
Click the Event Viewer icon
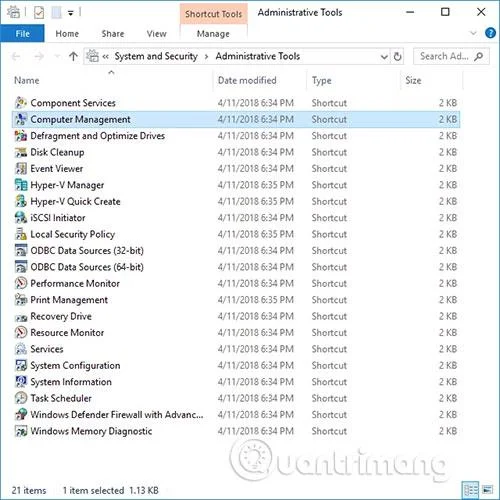tap(21, 168)
